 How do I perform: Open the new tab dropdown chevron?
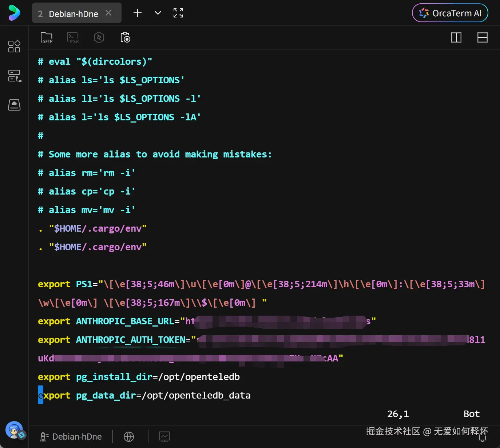click(x=158, y=13)
